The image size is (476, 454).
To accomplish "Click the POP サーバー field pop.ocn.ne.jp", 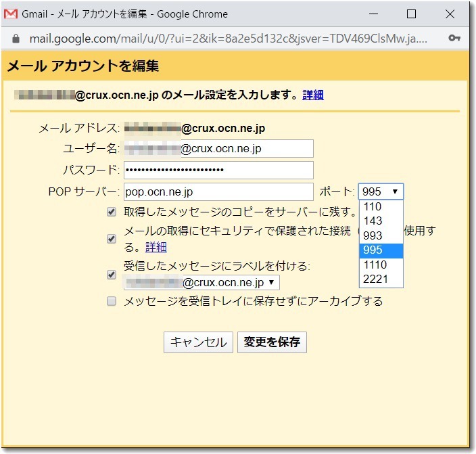I will (218, 191).
